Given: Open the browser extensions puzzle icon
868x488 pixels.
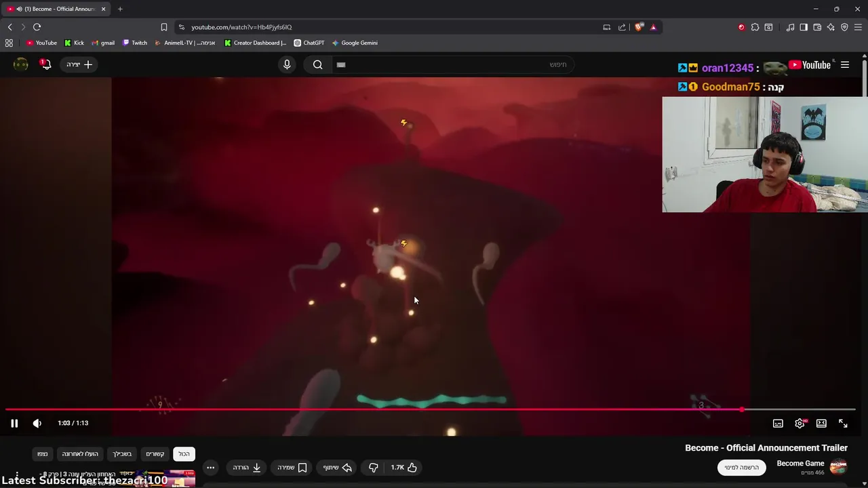Looking at the screenshot, I should click(755, 27).
